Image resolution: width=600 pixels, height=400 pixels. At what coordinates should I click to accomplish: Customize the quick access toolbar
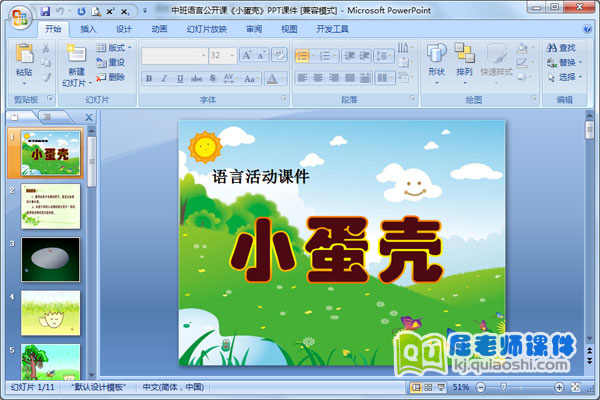(145, 11)
